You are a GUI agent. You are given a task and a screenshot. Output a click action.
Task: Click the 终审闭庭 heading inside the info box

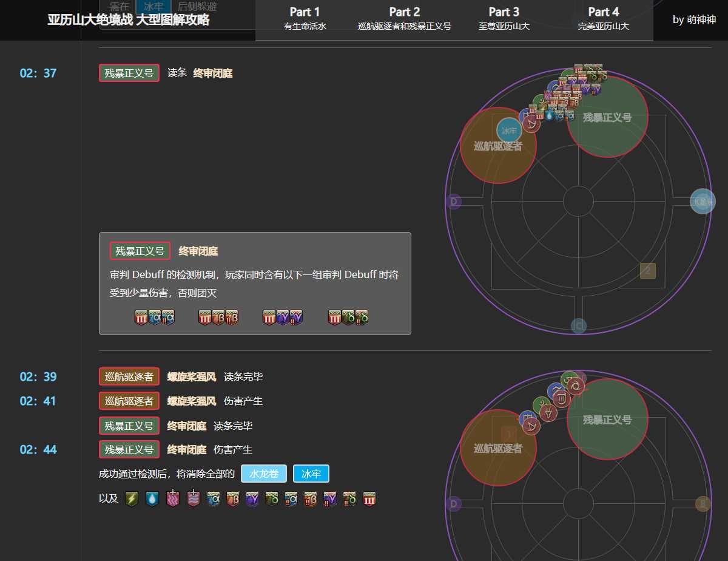click(198, 251)
